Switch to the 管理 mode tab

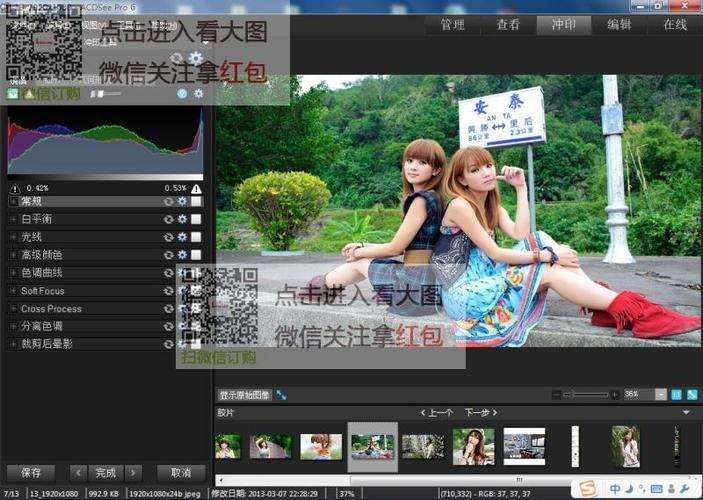coord(452,25)
